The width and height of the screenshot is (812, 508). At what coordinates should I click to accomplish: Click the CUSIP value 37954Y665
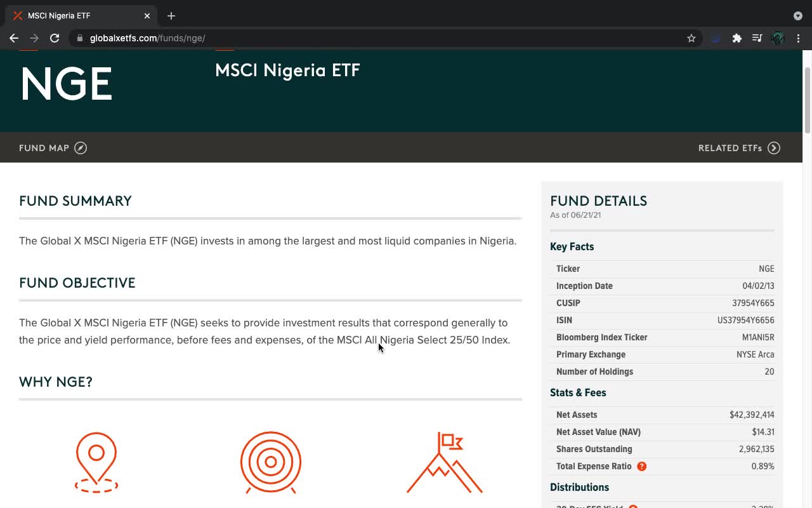click(x=753, y=303)
